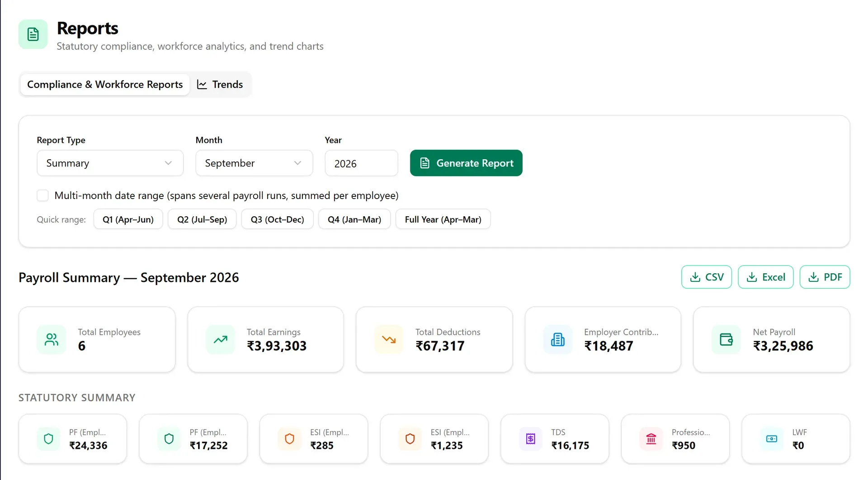Open the Trends tab
Screen dimensions: 868x480
click(x=220, y=85)
